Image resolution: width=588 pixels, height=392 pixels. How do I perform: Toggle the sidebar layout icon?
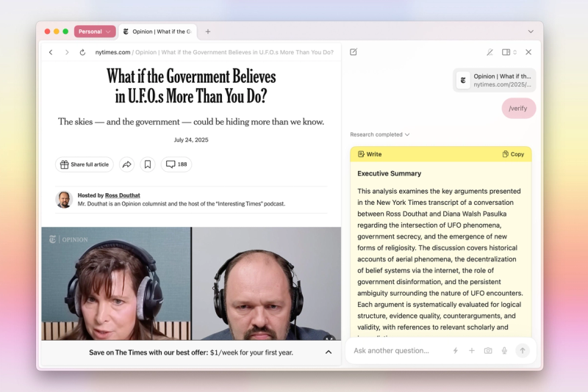point(506,52)
